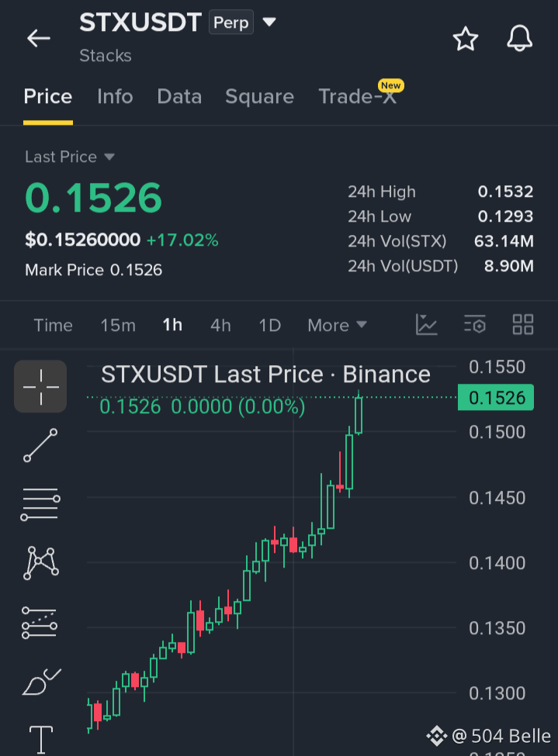The image size is (558, 756).
Task: Open the Data tab
Action: [x=179, y=96]
